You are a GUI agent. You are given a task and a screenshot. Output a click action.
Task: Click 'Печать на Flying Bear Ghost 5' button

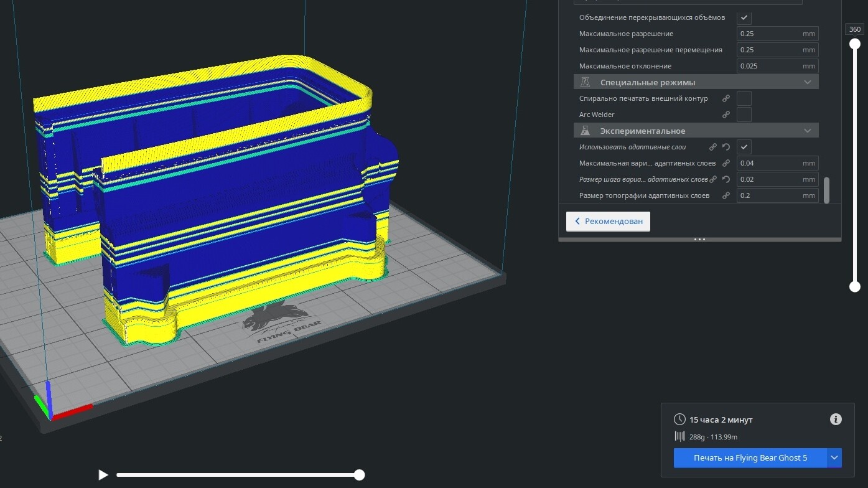point(750,458)
